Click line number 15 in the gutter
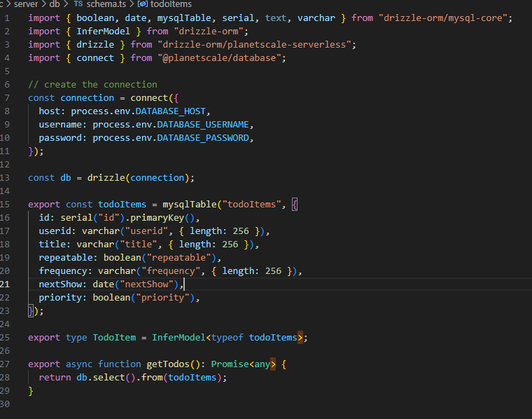The image size is (532, 419). coord(6,204)
